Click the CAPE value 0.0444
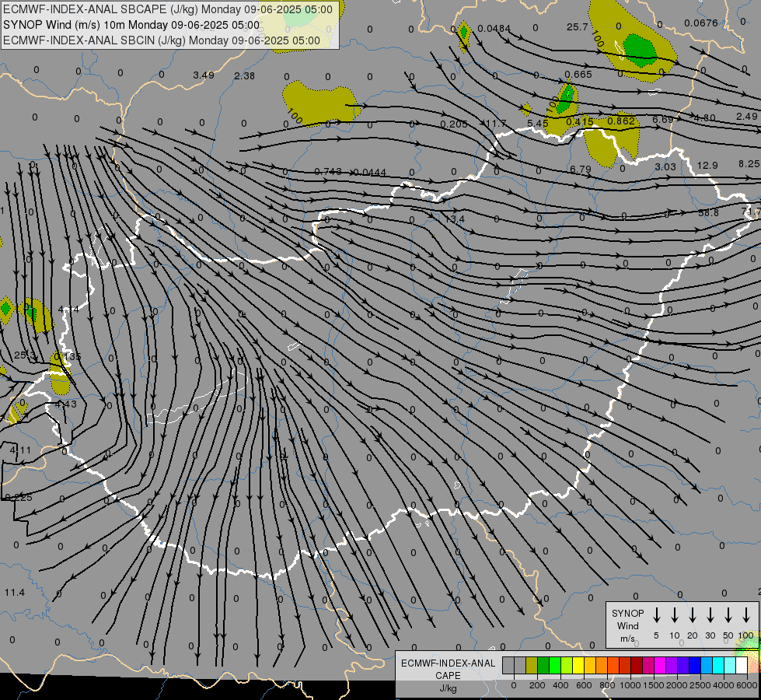 [370, 172]
